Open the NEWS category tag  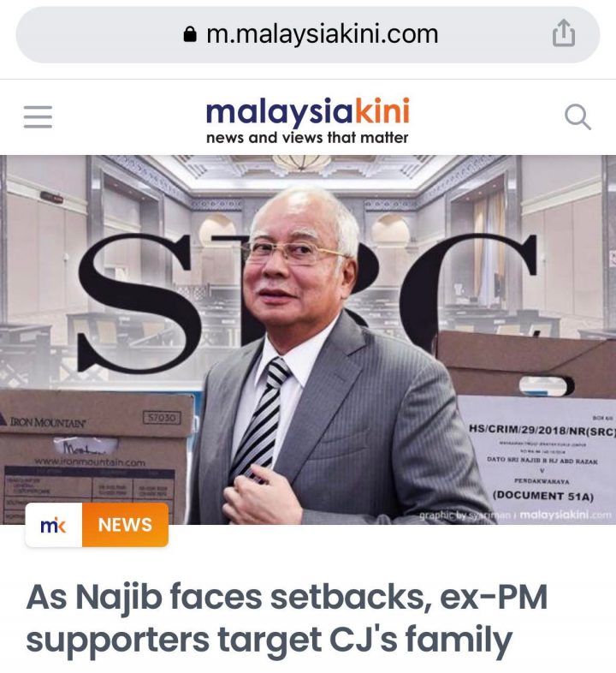point(125,525)
